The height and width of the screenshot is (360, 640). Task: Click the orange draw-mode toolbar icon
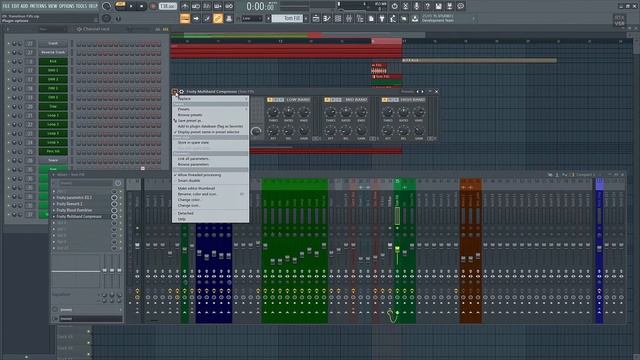coord(185,18)
